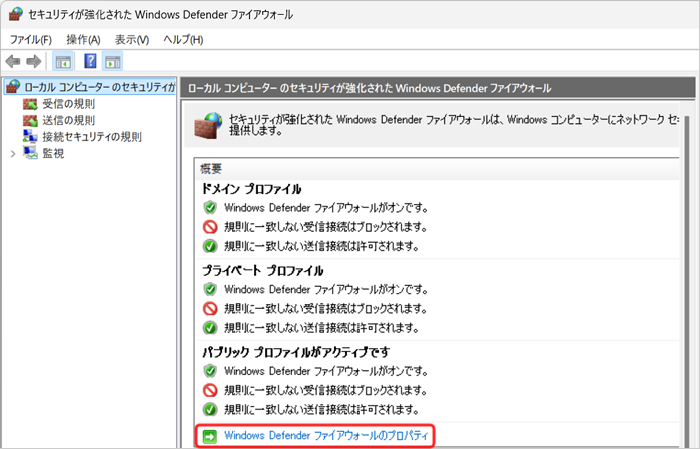This screenshot has width=700, height=449.
Task: Click the red block icon under プライベート プロファイル
Action: [x=210, y=308]
